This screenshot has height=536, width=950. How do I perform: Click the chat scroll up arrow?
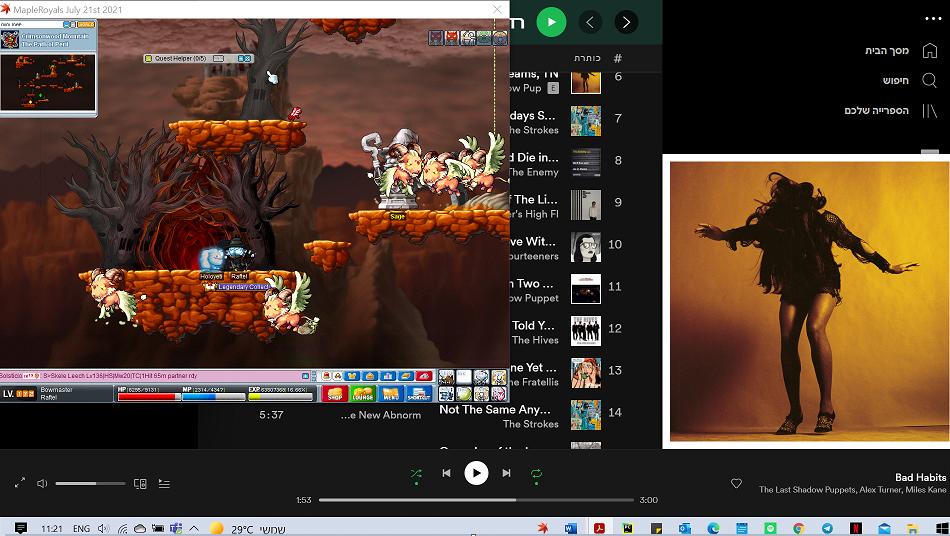[x=314, y=373]
